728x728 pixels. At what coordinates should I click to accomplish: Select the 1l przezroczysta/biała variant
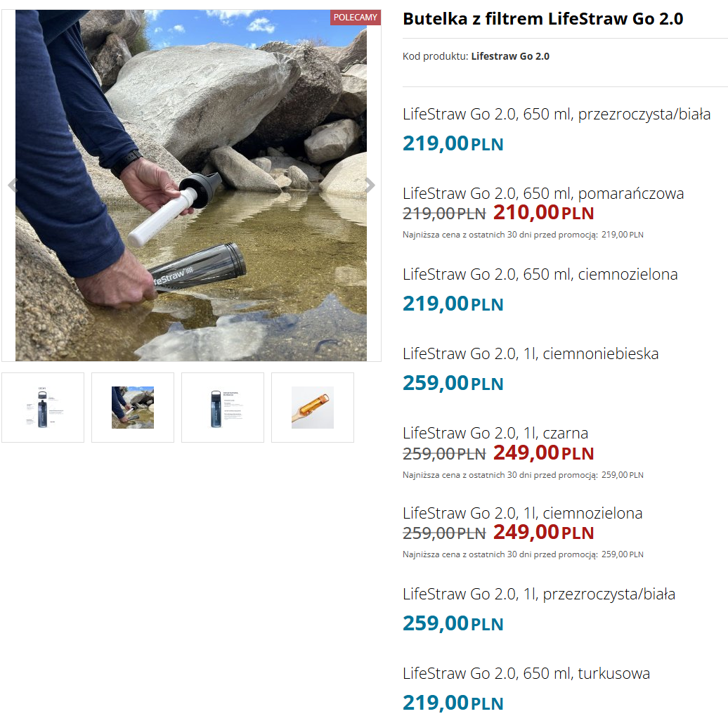pyautogui.click(x=538, y=594)
